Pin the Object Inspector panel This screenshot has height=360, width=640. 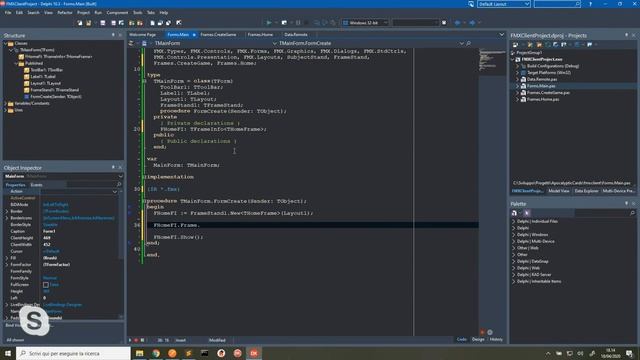113,167
